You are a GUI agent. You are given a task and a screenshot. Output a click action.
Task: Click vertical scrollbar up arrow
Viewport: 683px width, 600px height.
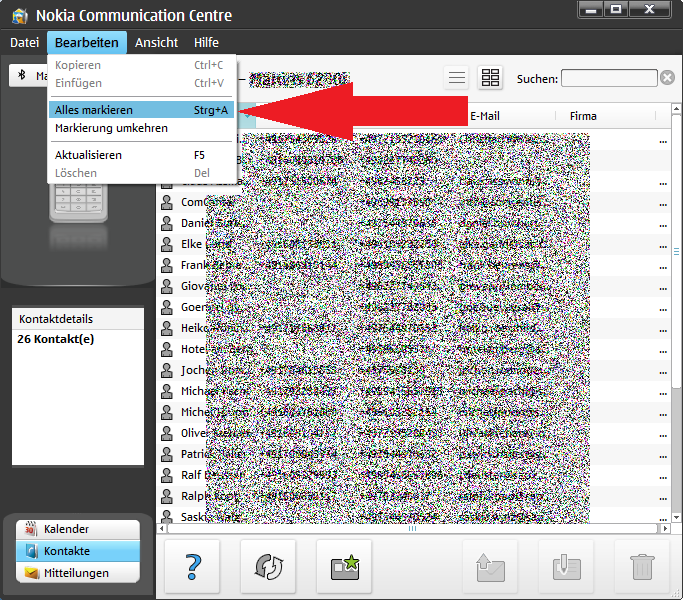(x=676, y=108)
